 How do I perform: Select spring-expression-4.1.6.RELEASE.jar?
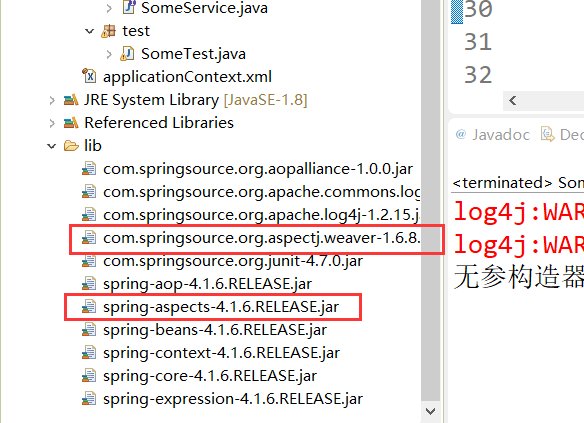coord(233,399)
